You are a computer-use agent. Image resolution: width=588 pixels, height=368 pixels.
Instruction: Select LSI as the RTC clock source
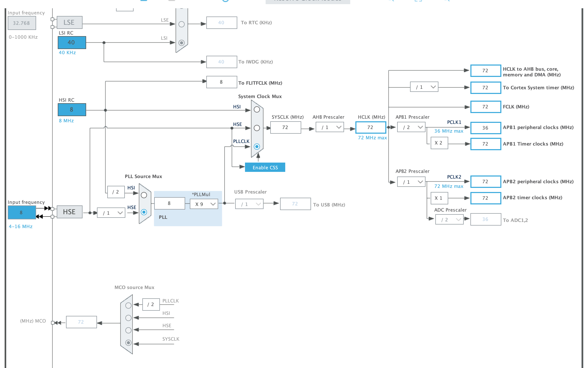182,43
